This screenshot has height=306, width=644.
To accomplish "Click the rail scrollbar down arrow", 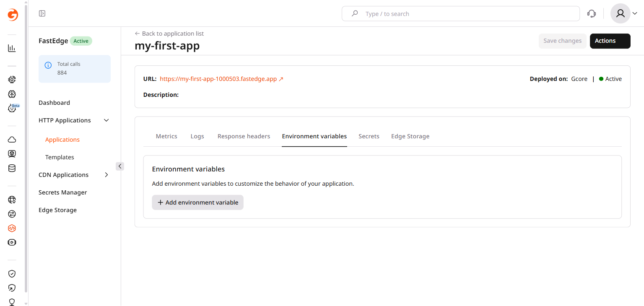I will tap(26, 303).
